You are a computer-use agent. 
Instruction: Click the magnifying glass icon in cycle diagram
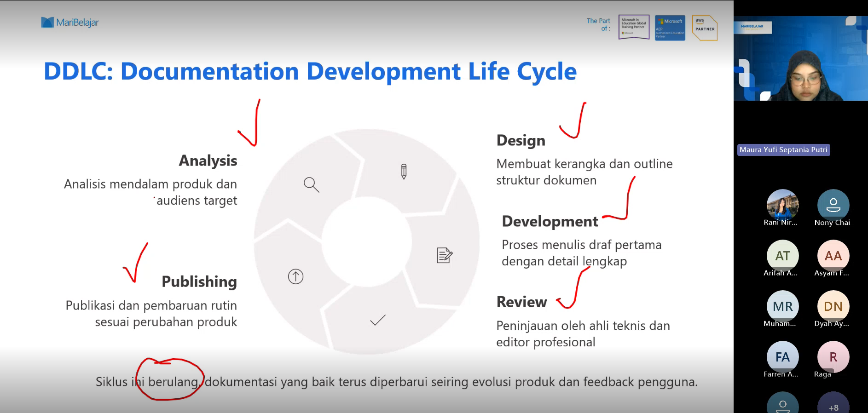311,184
